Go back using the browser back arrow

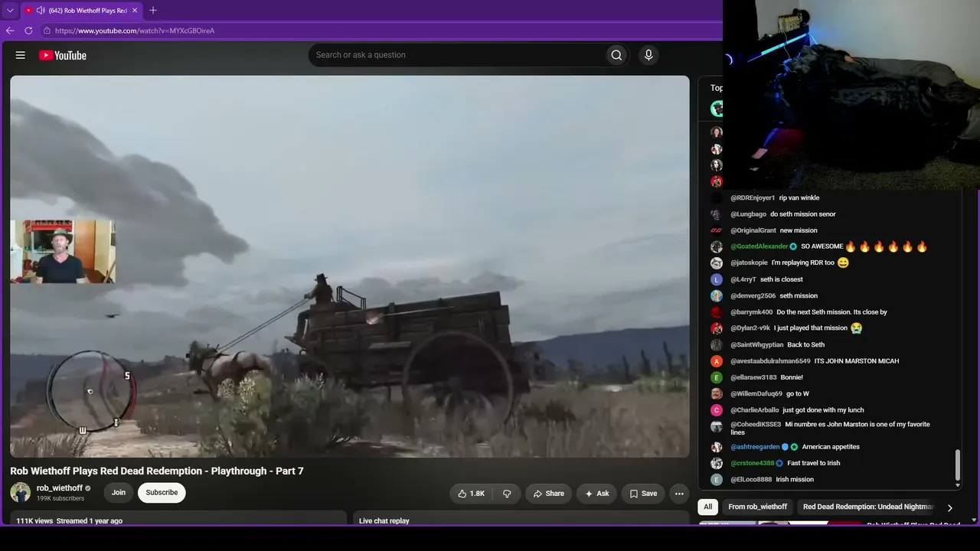10,31
